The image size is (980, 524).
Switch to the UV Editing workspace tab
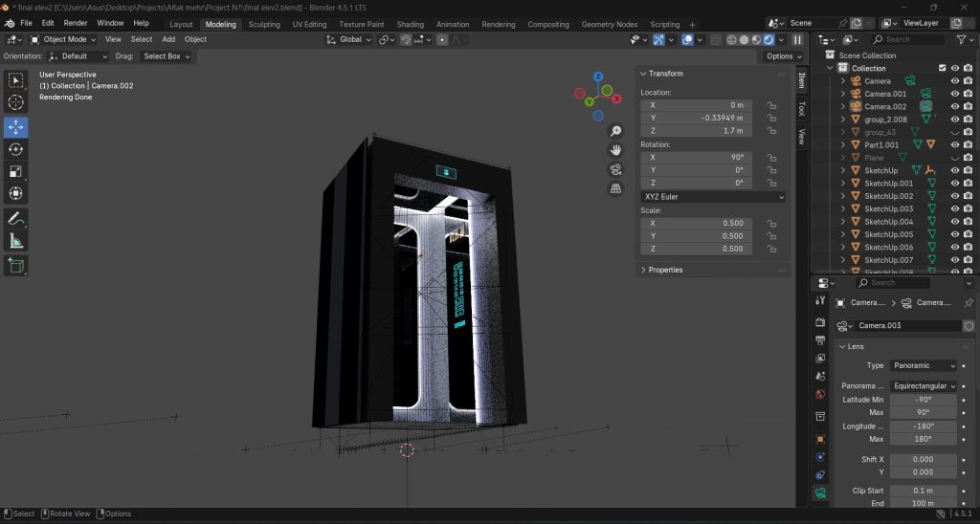(309, 24)
